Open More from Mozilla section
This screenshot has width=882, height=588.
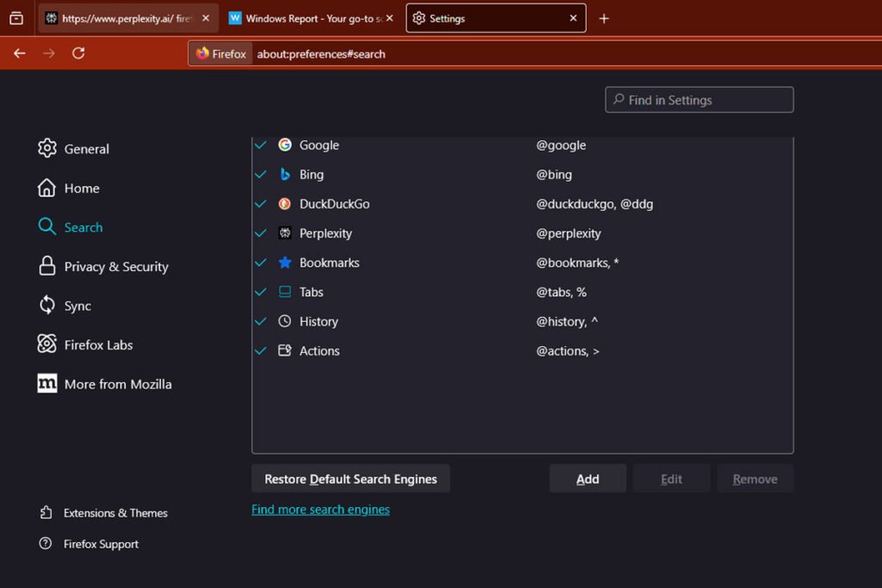click(104, 384)
